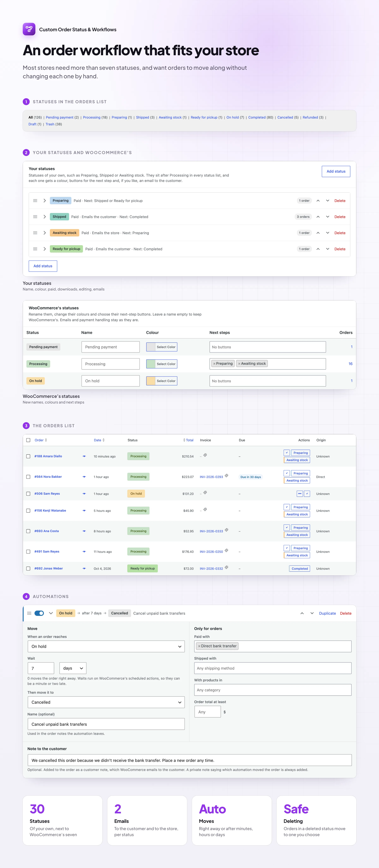
Task: Click the Custom Order Status plugin logo
Action: (x=29, y=29)
